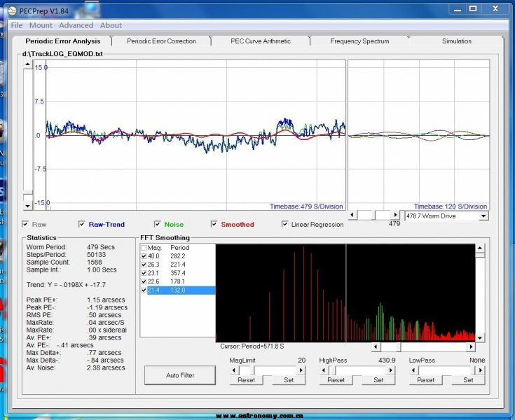
Task: Click Set under HighPass
Action: coord(378,380)
